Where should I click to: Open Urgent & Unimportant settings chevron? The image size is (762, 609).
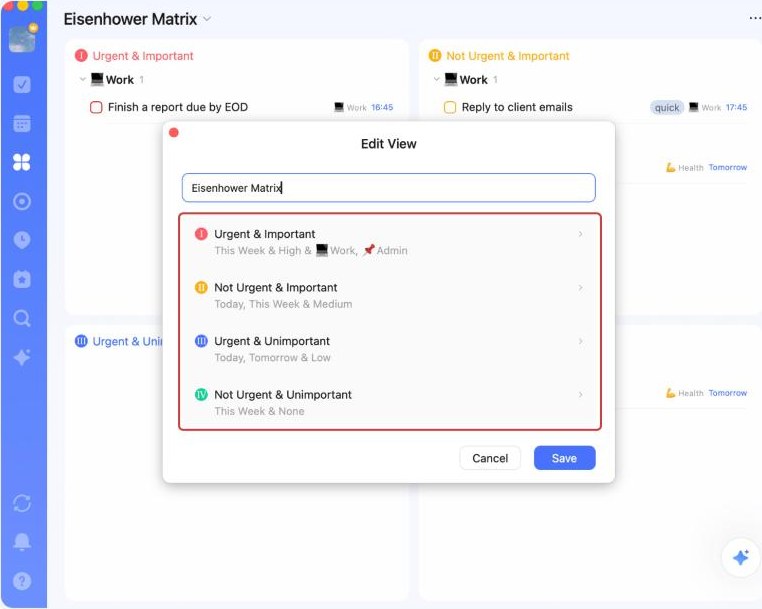coord(580,341)
